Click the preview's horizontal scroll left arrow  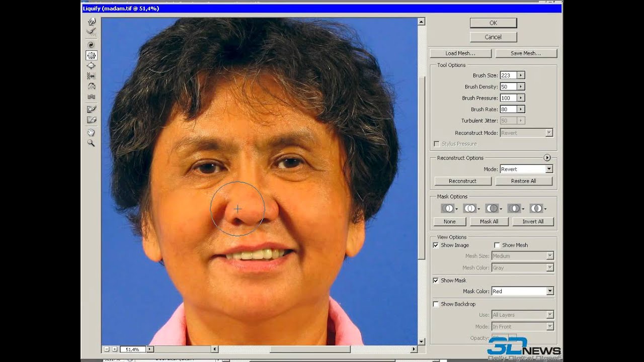[215, 349]
